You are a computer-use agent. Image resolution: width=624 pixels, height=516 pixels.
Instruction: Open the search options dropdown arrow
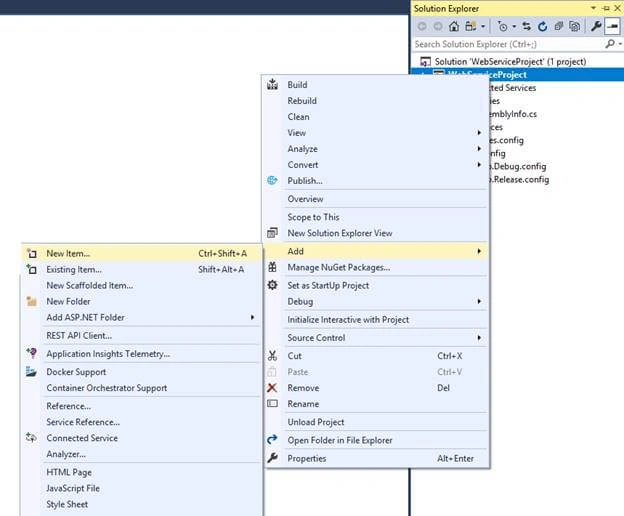[x=620, y=44]
